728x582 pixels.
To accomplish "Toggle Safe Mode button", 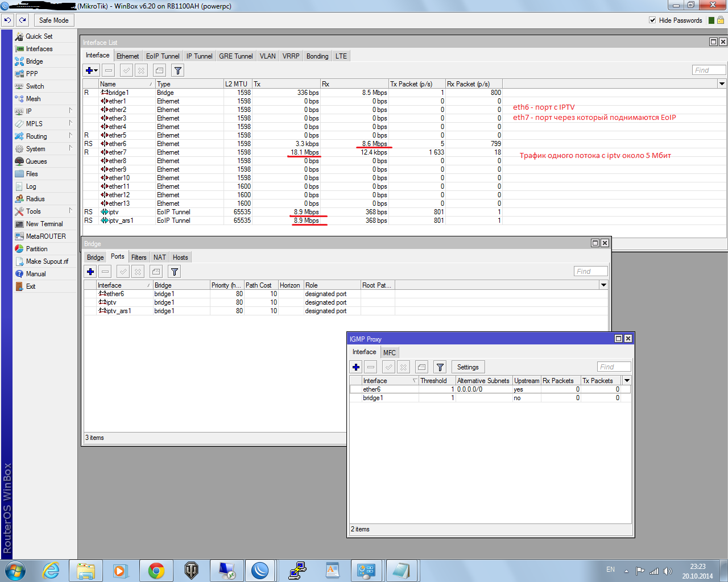I will click(x=53, y=20).
